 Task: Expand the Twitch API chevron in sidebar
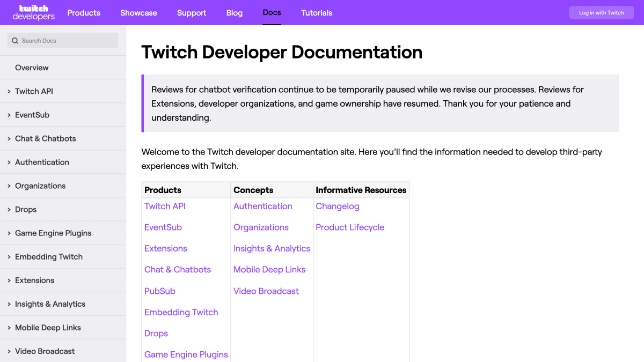9,91
